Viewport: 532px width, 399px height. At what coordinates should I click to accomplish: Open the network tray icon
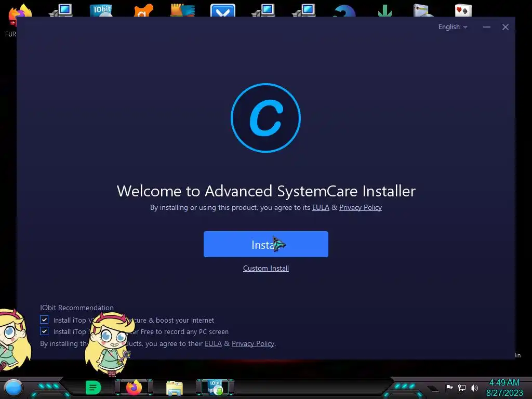tap(462, 388)
